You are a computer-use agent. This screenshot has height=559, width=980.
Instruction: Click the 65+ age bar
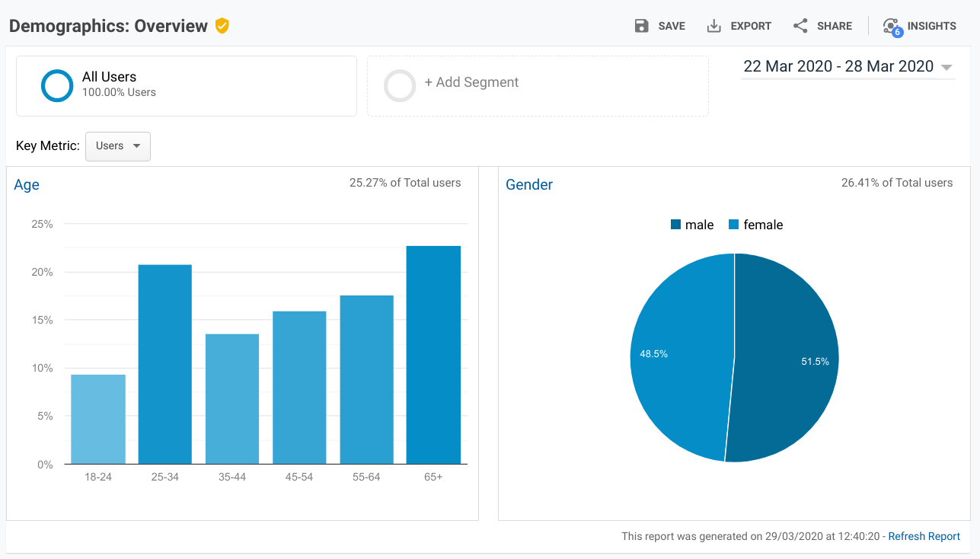(x=433, y=355)
